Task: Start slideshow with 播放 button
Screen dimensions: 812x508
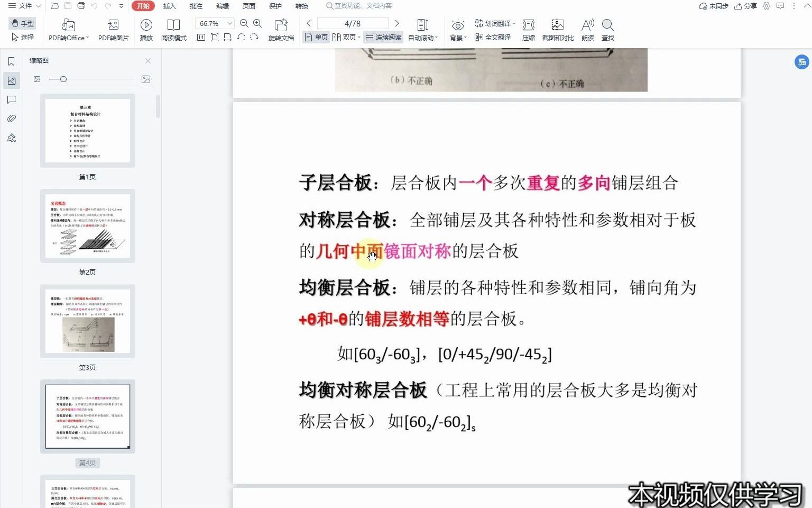Action: pyautogui.click(x=146, y=30)
